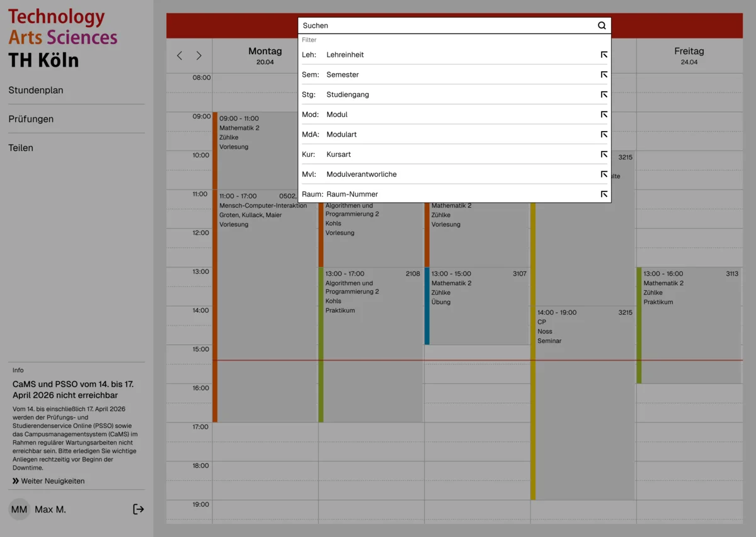Click the arrow icon beside Modulart
The width and height of the screenshot is (756, 537).
click(604, 135)
